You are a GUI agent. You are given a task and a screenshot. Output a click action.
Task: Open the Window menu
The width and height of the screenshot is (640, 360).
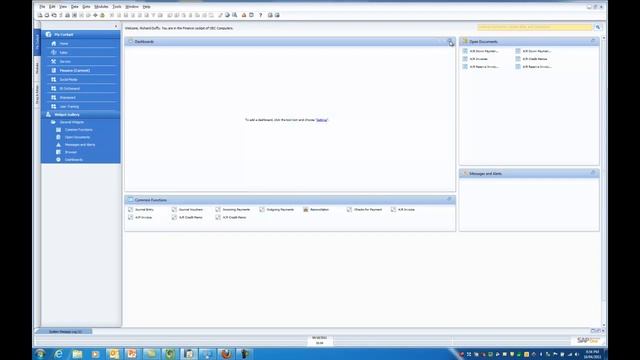(132, 7)
